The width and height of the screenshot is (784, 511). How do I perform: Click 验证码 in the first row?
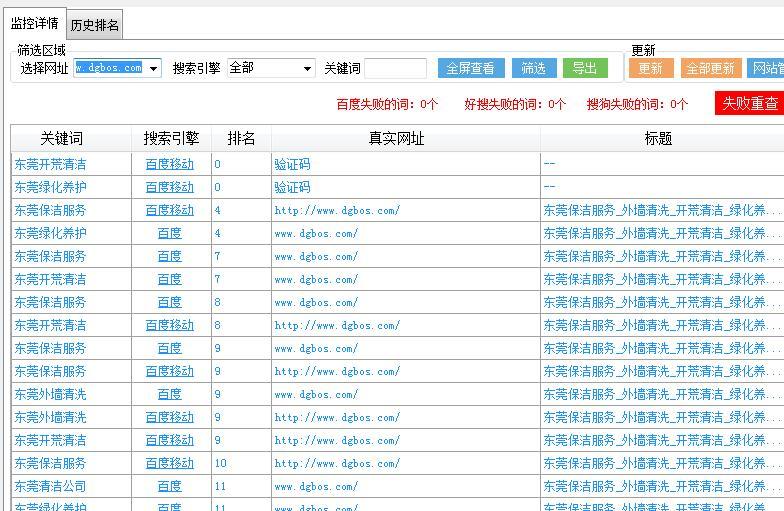point(292,164)
